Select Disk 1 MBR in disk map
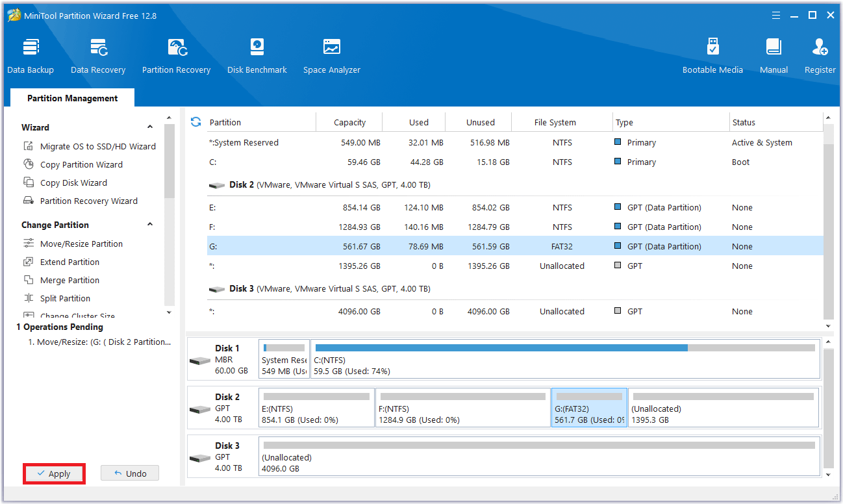The width and height of the screenshot is (843, 504). tap(222, 359)
